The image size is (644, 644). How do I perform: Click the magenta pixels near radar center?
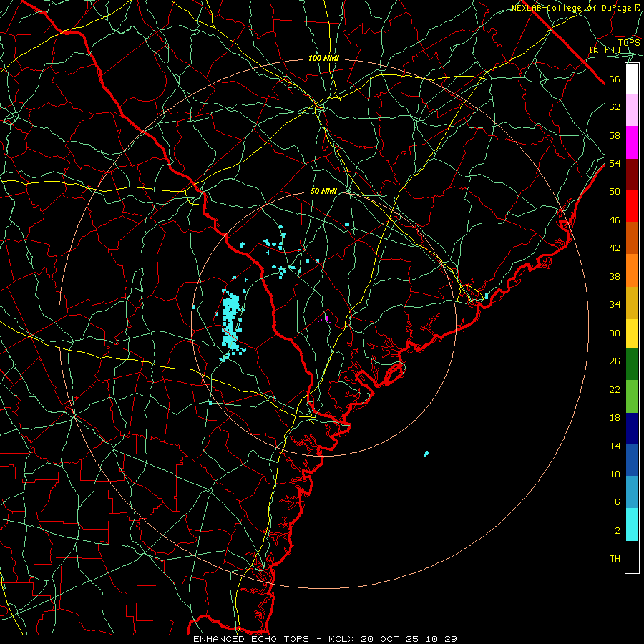[x=324, y=320]
